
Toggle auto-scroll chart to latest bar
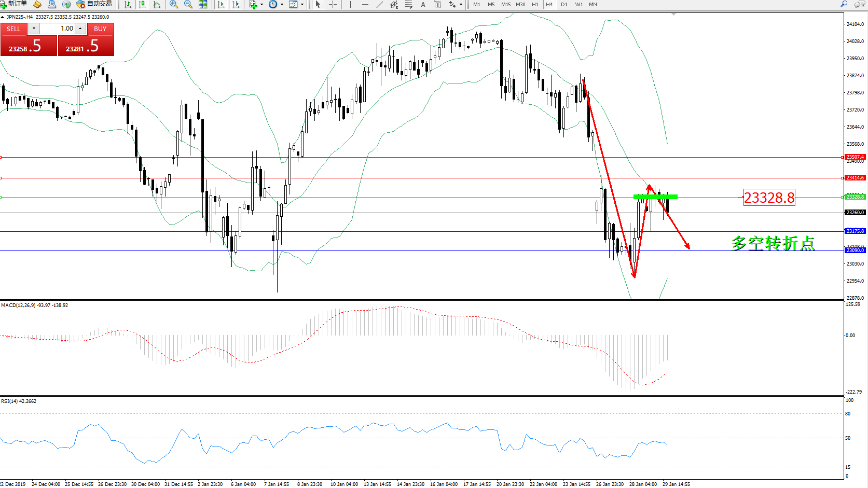[x=221, y=4]
